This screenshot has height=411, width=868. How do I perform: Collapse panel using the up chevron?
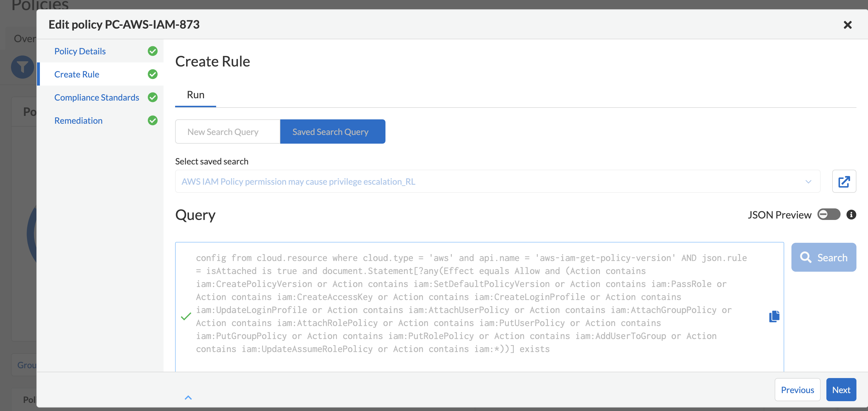188,397
